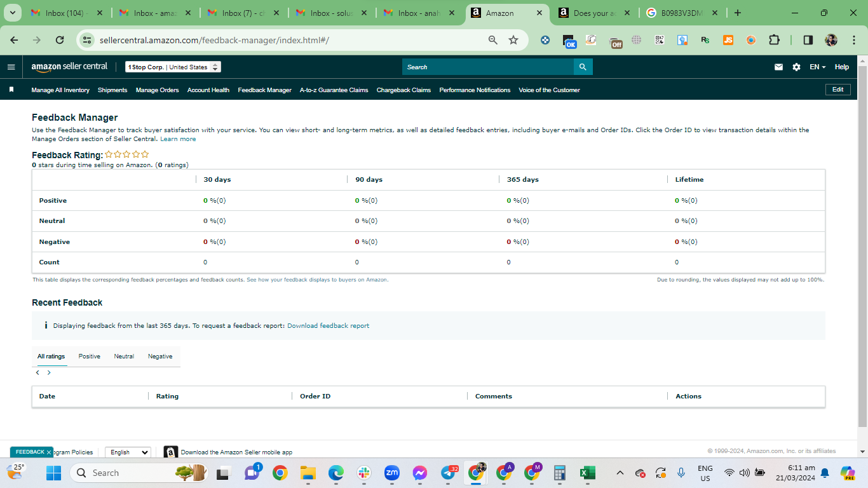This screenshot has width=868, height=488.
Task: Expand the 1Stop Corp. marketplace switcher
Action: (173, 67)
